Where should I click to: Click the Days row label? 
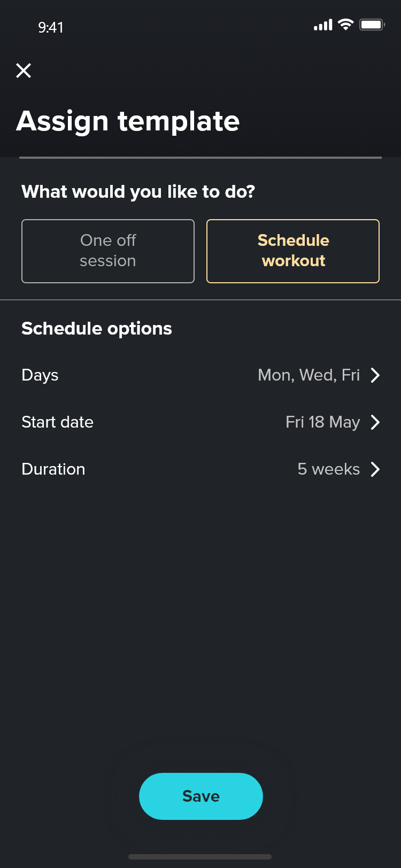40,375
